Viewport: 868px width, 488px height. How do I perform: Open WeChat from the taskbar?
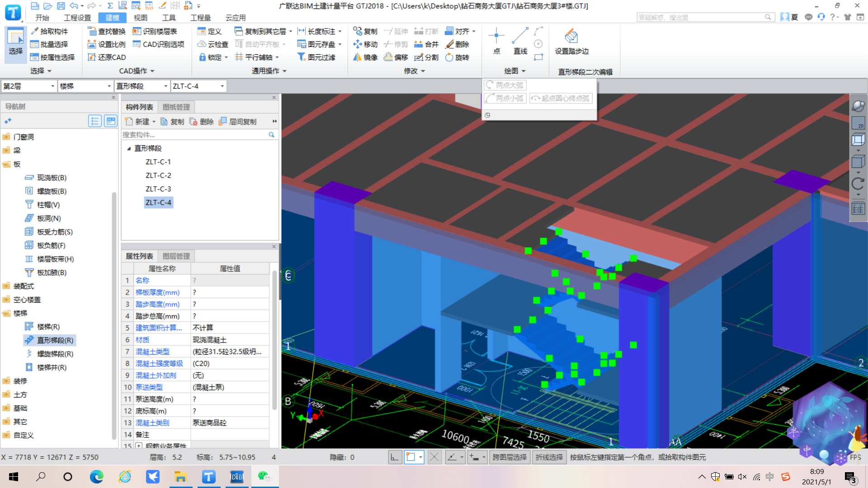tap(264, 477)
